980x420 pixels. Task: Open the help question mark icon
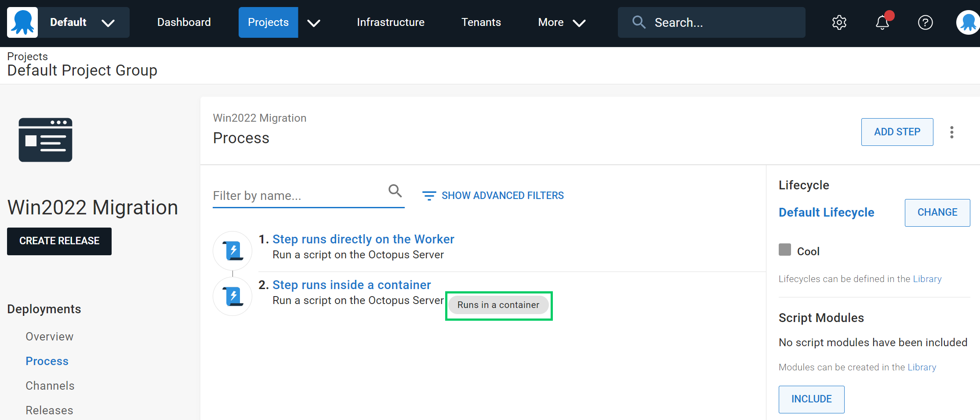tap(925, 22)
